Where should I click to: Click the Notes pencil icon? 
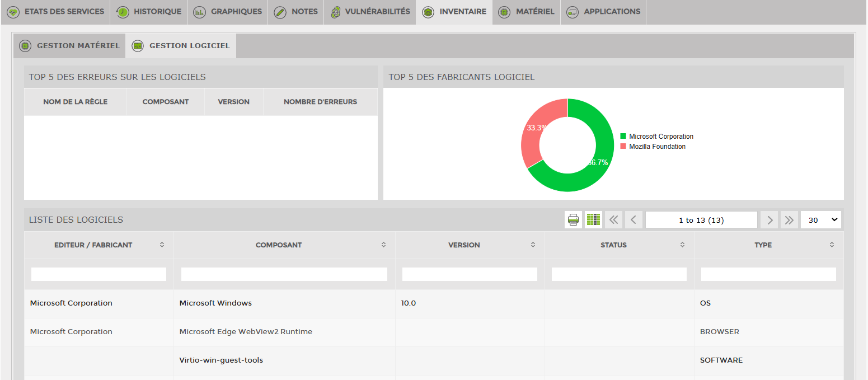280,12
